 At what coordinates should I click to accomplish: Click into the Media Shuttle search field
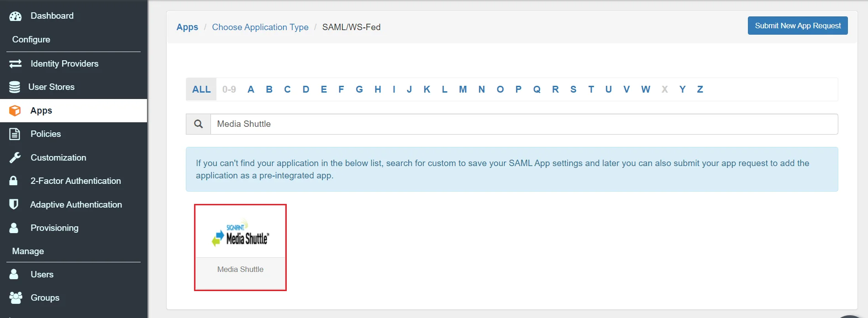524,124
